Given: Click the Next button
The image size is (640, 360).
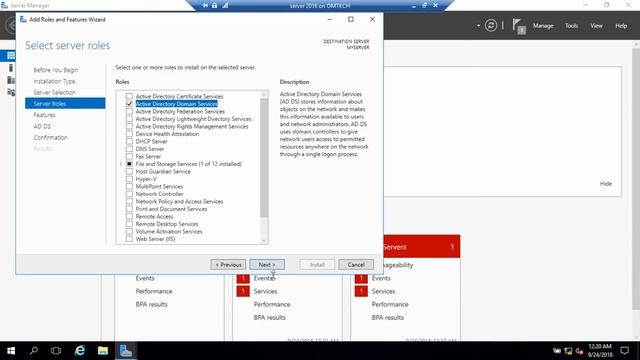Looking at the screenshot, I should [x=267, y=264].
